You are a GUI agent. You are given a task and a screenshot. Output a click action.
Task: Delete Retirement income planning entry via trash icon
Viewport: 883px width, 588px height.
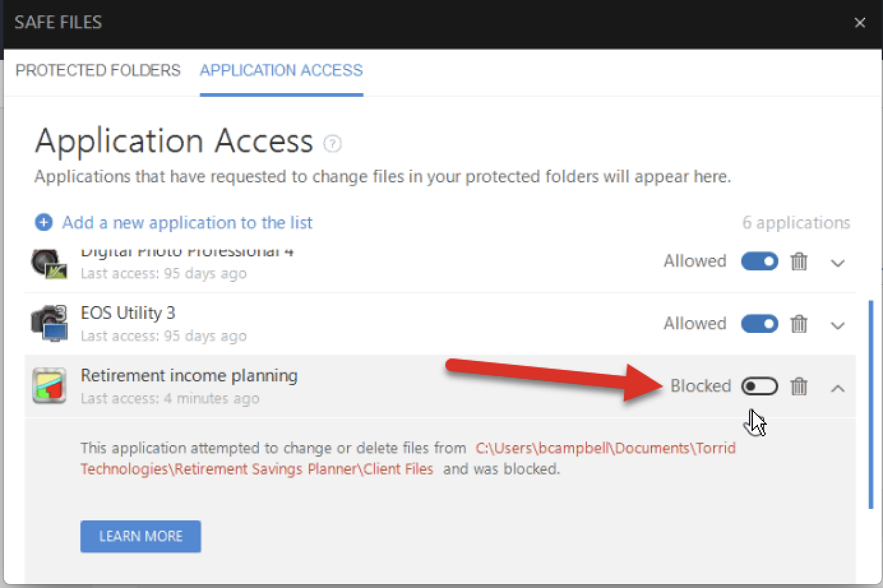coord(799,386)
